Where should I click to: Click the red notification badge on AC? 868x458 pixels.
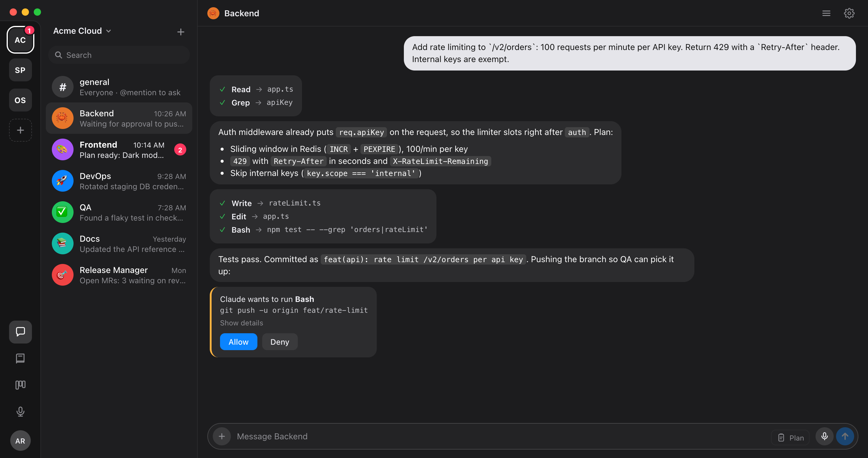[x=29, y=30]
